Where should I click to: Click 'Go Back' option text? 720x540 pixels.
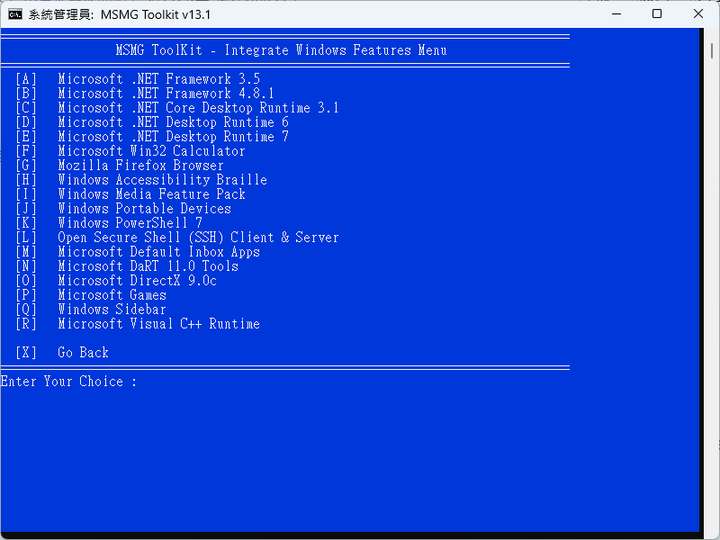click(83, 353)
